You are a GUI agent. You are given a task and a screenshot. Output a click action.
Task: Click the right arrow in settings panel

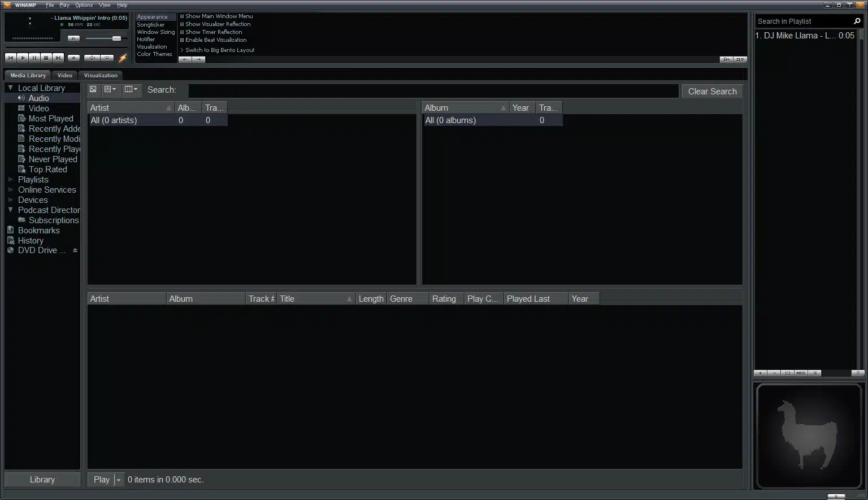point(198,59)
